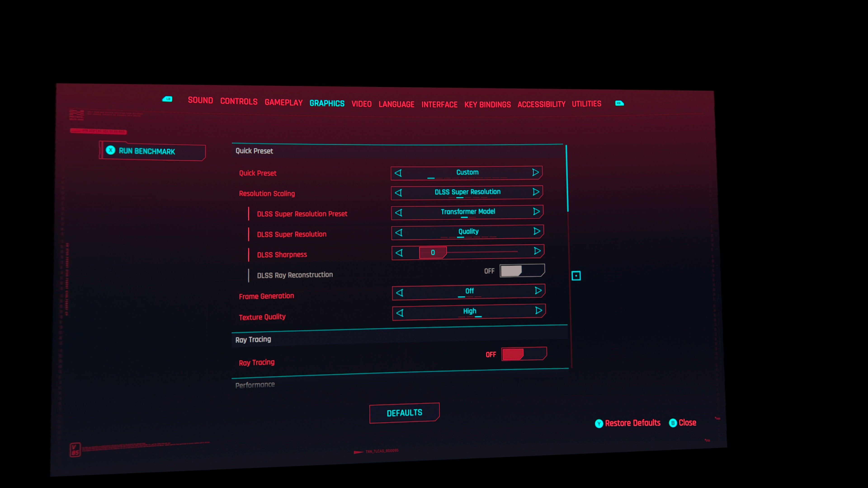Toggle the Ray Tracing switch

pyautogui.click(x=524, y=354)
